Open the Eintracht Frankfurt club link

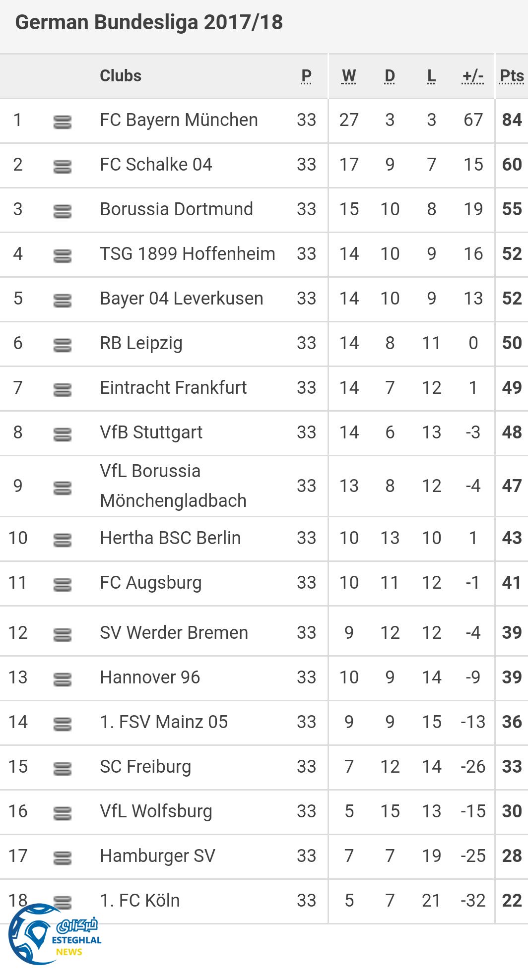click(173, 388)
